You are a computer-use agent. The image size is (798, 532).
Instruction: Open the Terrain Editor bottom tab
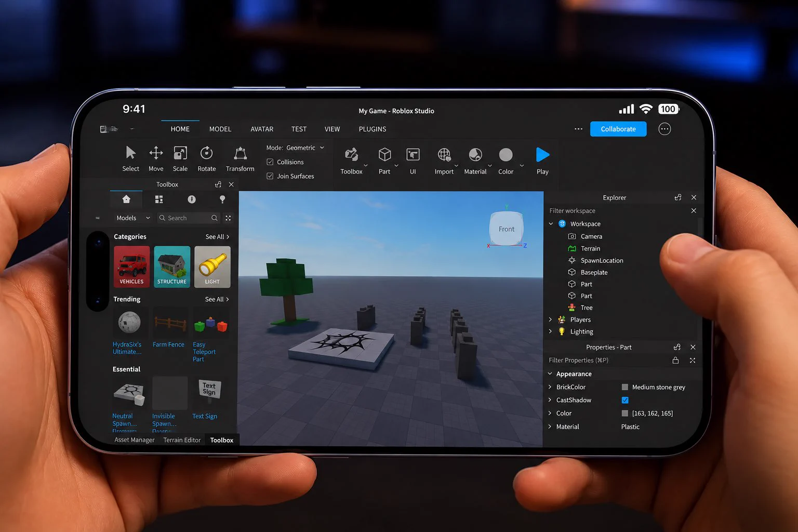click(182, 440)
